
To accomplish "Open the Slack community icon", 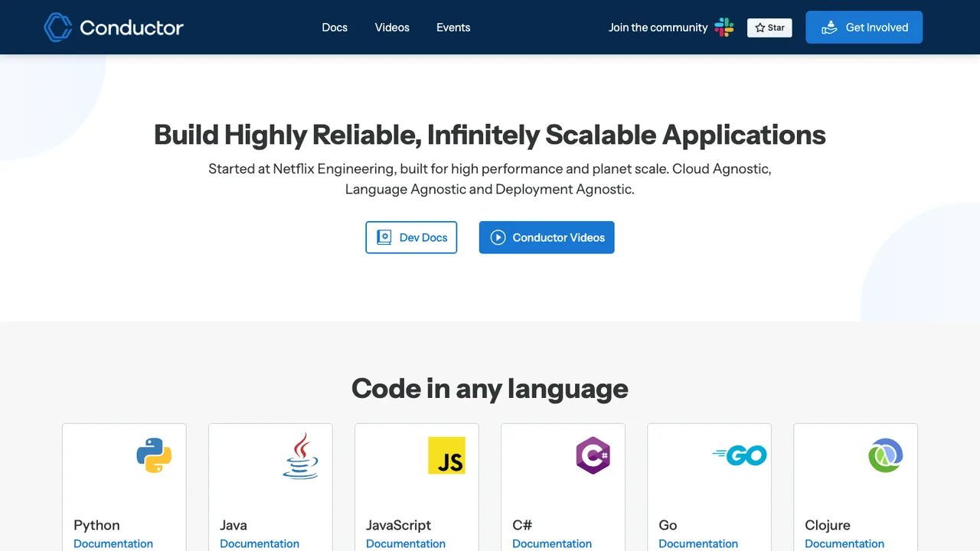I will pos(724,28).
